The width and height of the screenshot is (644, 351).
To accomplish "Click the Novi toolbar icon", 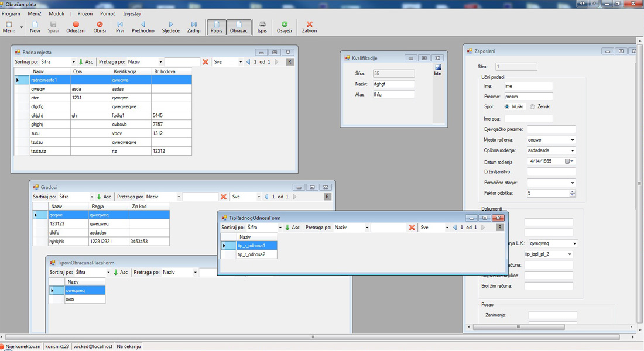I will pos(35,27).
